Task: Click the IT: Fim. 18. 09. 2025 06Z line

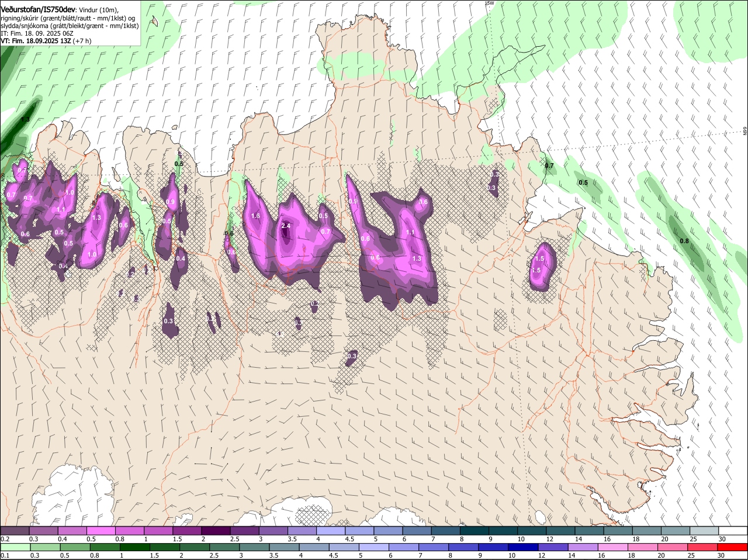Action: point(37,33)
